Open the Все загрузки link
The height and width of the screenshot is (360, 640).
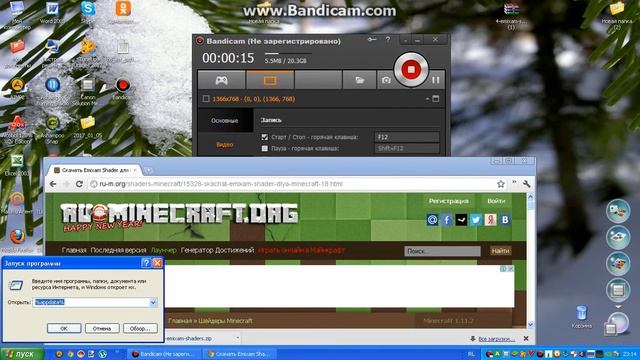[x=496, y=339]
